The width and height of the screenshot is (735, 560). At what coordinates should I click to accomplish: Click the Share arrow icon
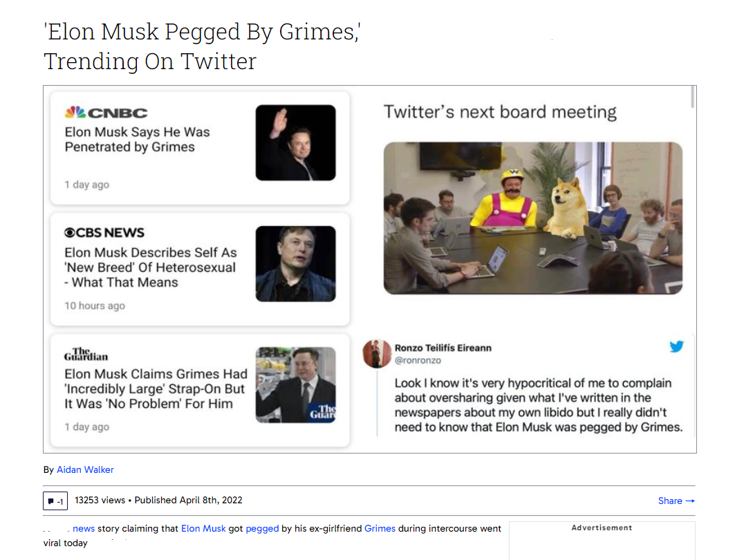pyautogui.click(x=690, y=501)
